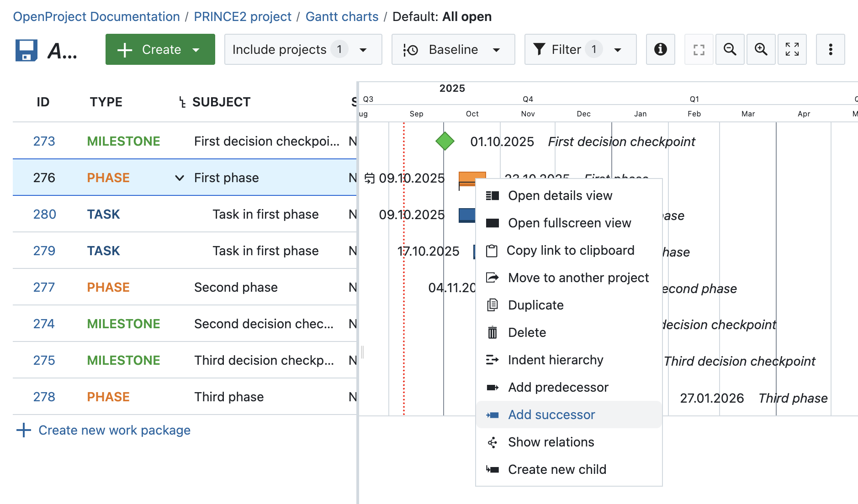Viewport: 858px width, 504px height.
Task: Zoom out the Gantt timeline
Action: point(730,49)
